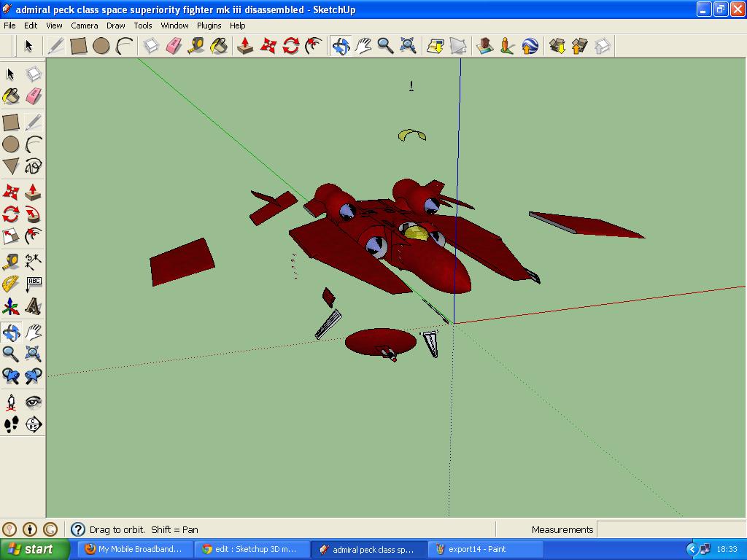Open the File menu

coord(9,26)
